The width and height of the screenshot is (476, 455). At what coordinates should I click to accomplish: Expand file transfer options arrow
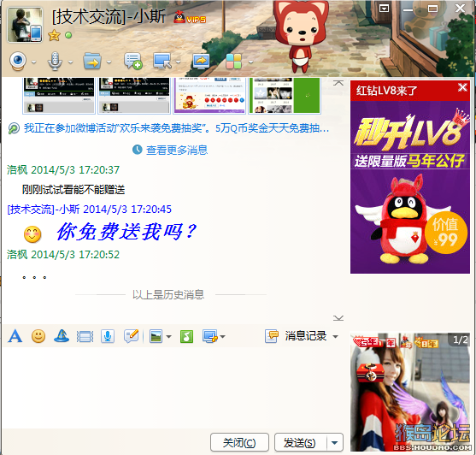pos(109,62)
